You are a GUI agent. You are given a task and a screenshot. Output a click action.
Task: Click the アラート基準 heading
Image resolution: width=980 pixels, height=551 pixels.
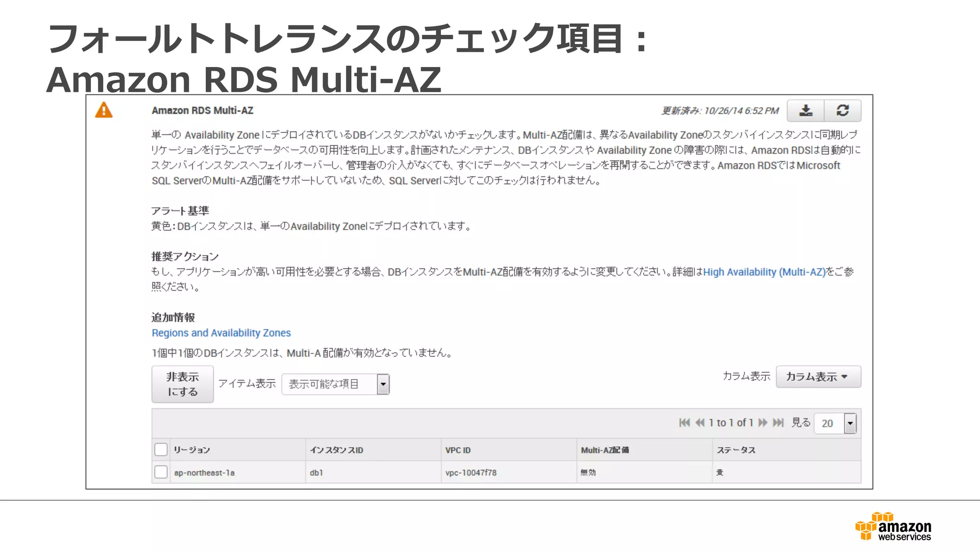180,211
